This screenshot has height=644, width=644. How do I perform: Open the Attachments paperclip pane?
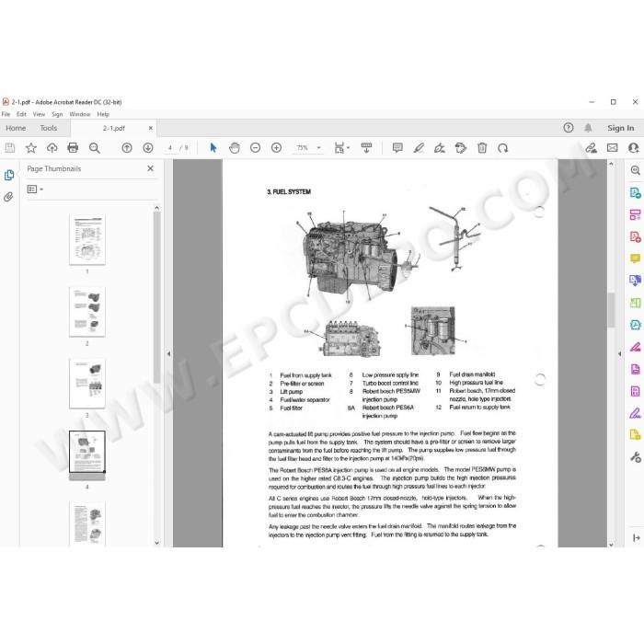[8, 197]
